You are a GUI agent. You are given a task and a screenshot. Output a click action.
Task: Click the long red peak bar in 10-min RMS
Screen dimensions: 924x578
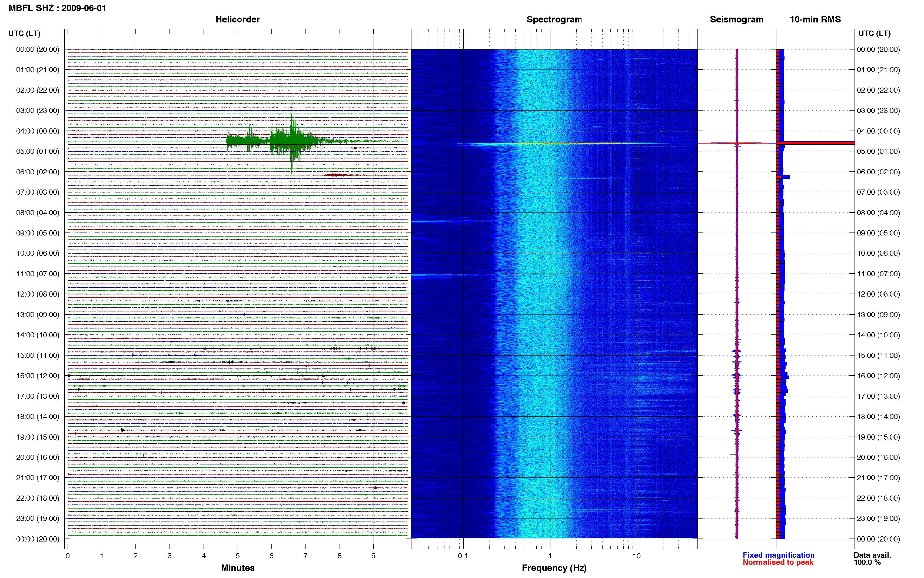(816, 142)
